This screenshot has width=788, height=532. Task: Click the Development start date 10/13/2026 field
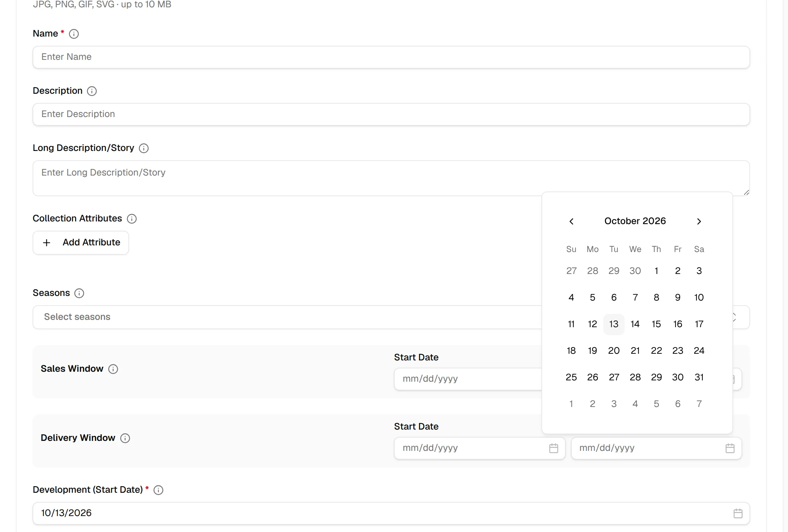click(391, 513)
